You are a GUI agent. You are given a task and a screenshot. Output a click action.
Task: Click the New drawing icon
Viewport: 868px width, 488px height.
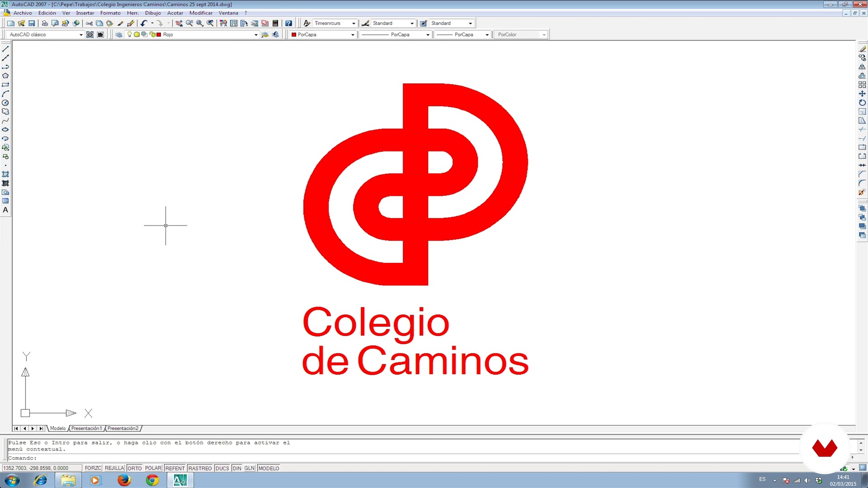click(10, 23)
